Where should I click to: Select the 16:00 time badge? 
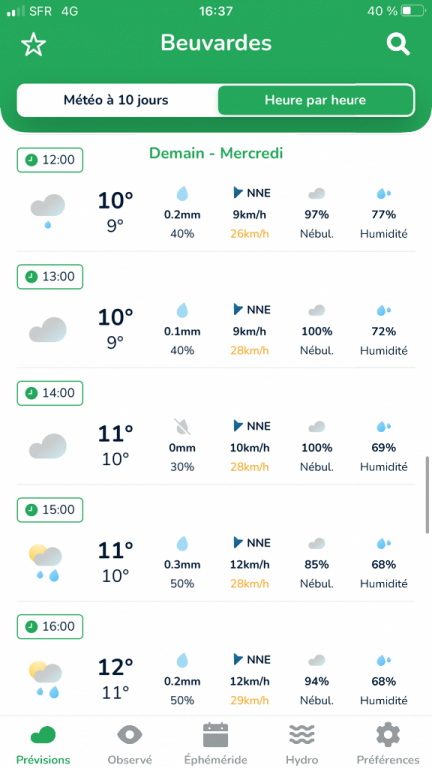[50, 626]
